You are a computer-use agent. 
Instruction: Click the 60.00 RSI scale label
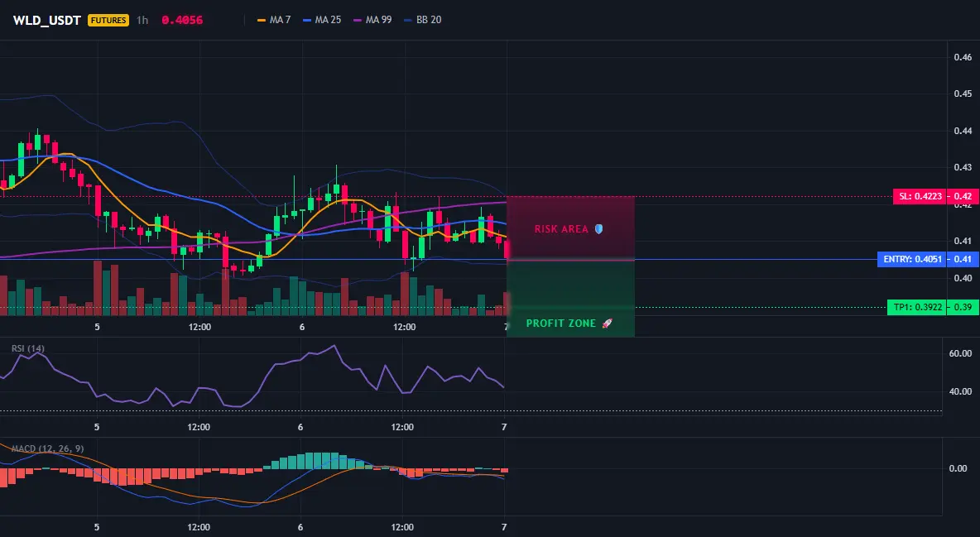tap(961, 353)
